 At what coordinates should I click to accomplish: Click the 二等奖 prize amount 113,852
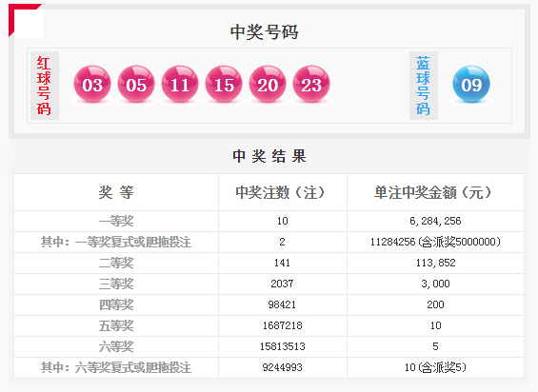pos(435,263)
